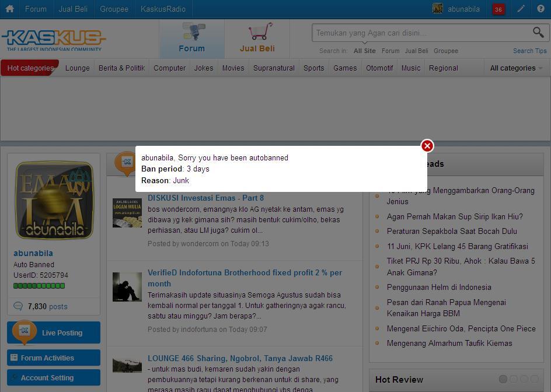Screen dimensions: 551x392
Task: Open the help question mark icon
Action: 541,9
